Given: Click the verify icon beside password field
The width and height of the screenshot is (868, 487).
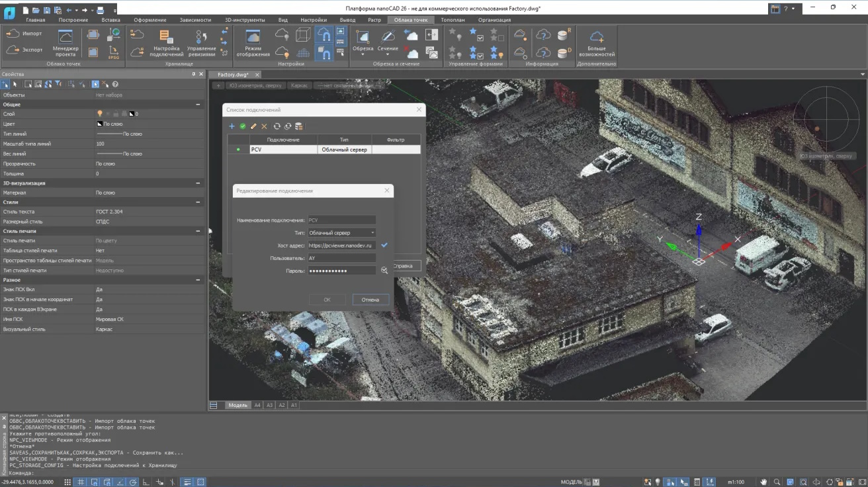Looking at the screenshot, I should point(384,270).
